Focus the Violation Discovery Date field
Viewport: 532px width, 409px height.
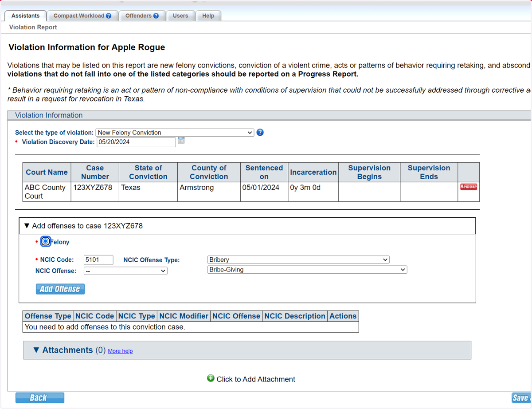pos(136,142)
